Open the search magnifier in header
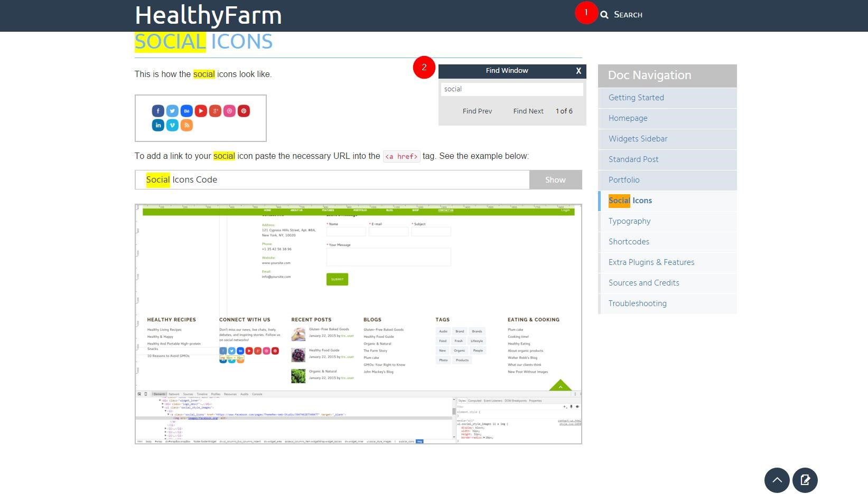 (604, 15)
